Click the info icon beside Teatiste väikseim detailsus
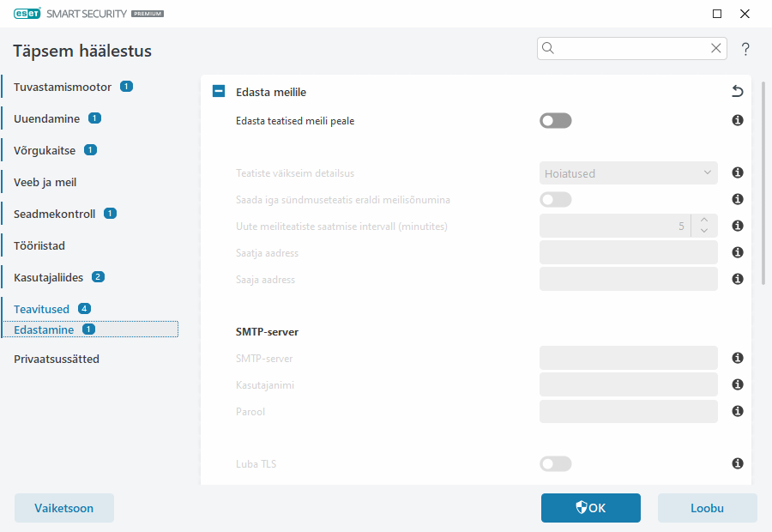772x532 pixels. (737, 173)
